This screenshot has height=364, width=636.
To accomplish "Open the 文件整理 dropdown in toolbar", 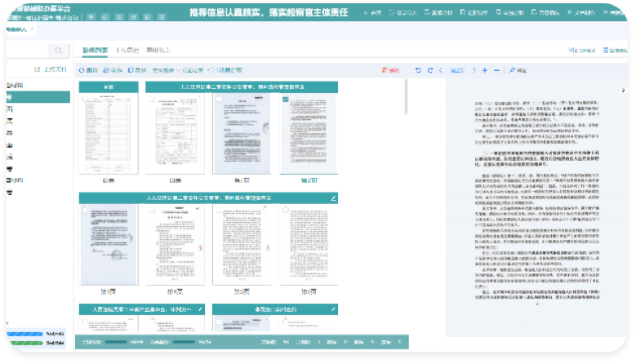I will 166,70.
